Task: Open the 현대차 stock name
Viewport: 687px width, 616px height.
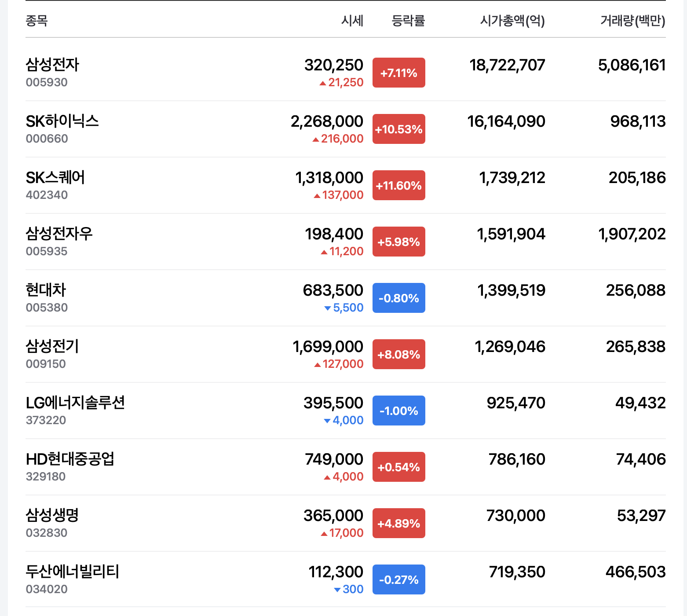Action: pos(46,290)
